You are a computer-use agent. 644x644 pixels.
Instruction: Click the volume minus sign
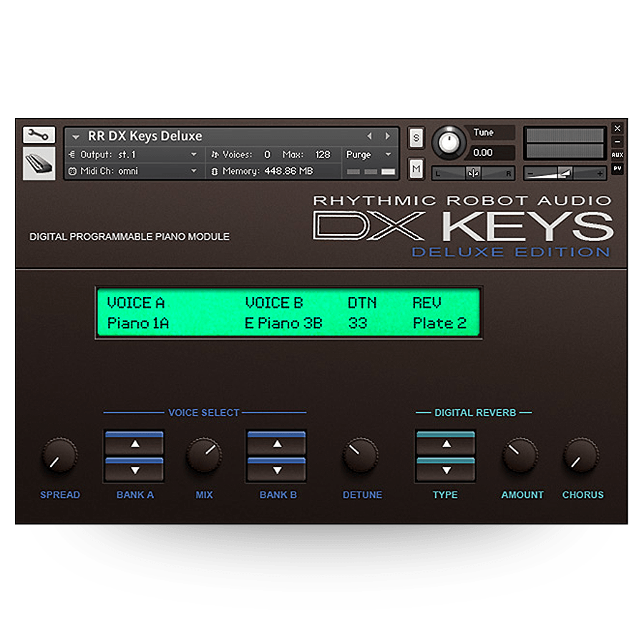coord(530,174)
